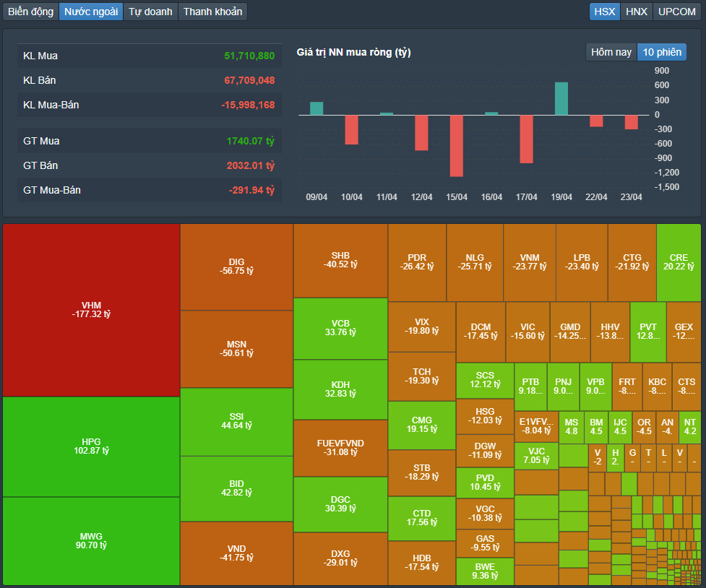Switch to the Biến động tab
The height and width of the screenshot is (588, 706).
coord(30,12)
